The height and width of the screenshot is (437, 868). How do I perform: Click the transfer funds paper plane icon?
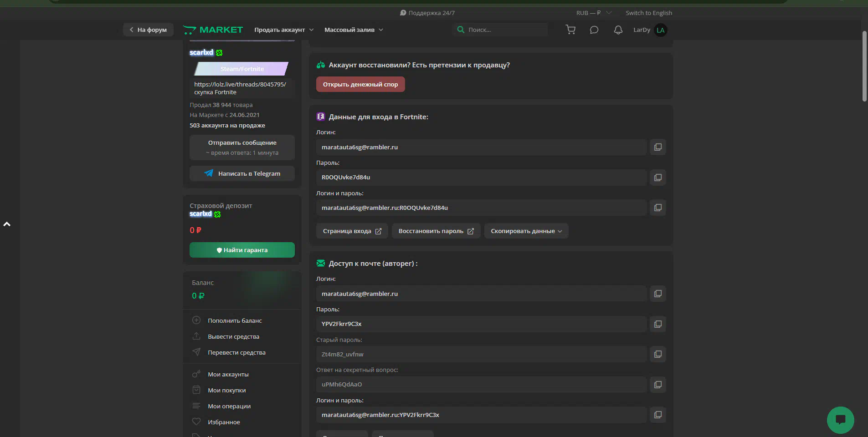[x=196, y=352]
